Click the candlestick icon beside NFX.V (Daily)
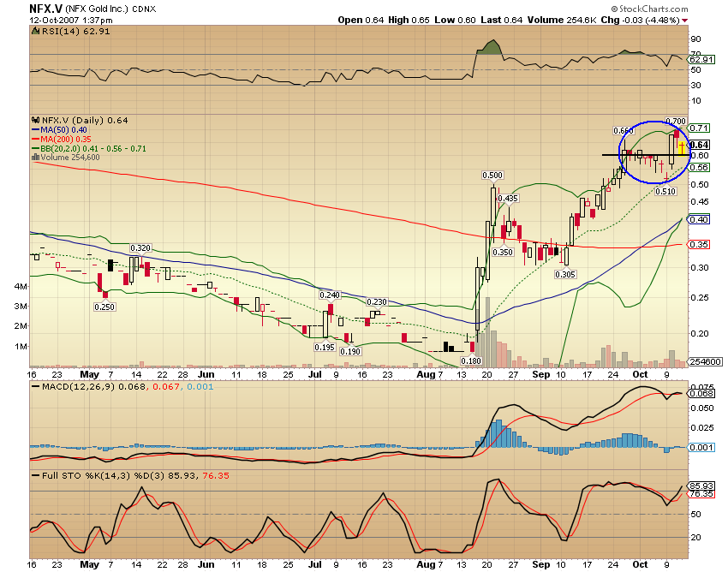The image size is (728, 572). (35, 120)
